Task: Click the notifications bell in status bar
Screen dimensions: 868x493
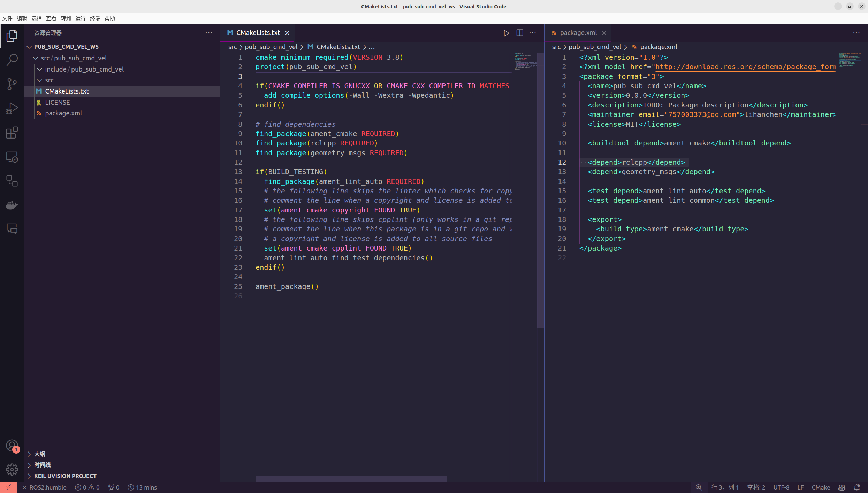Action: (x=857, y=487)
